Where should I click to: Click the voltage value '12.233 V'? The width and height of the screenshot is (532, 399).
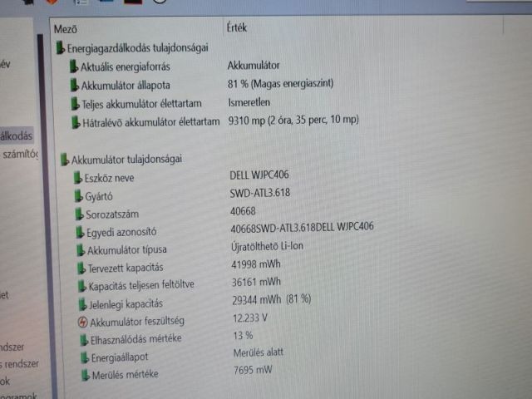[x=250, y=318]
